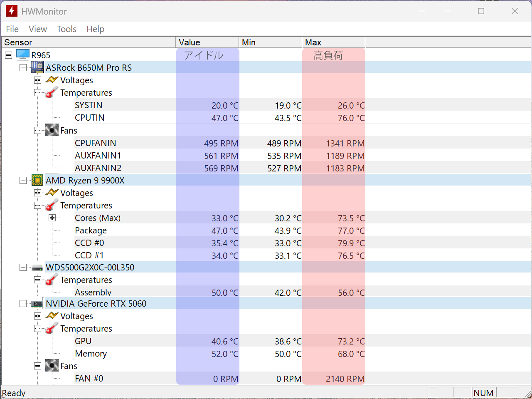Click the thermometer icon beside motherboard Temperatures
The height and width of the screenshot is (399, 532).
52,92
